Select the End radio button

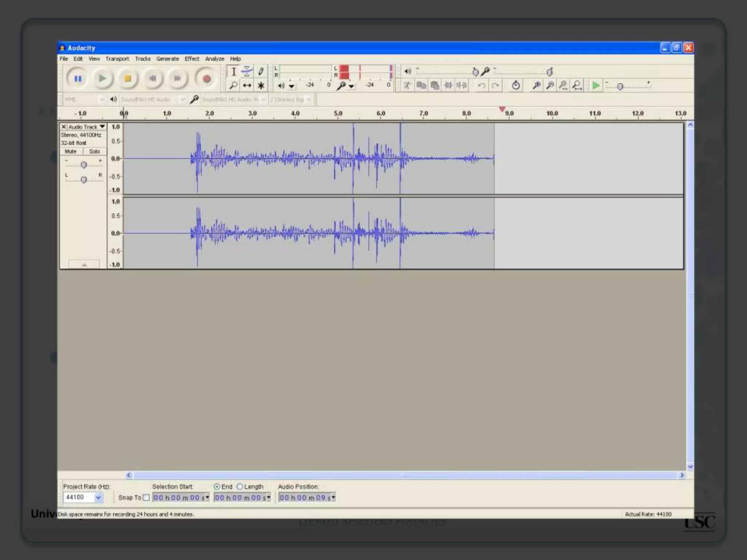click(217, 487)
